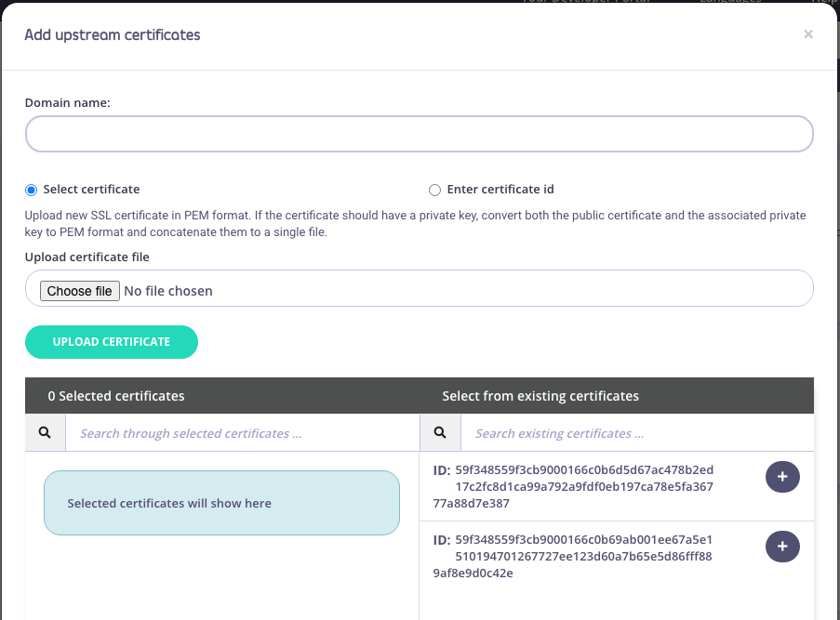The image size is (840, 620).
Task: Click the Domain name input field
Action: click(x=419, y=134)
